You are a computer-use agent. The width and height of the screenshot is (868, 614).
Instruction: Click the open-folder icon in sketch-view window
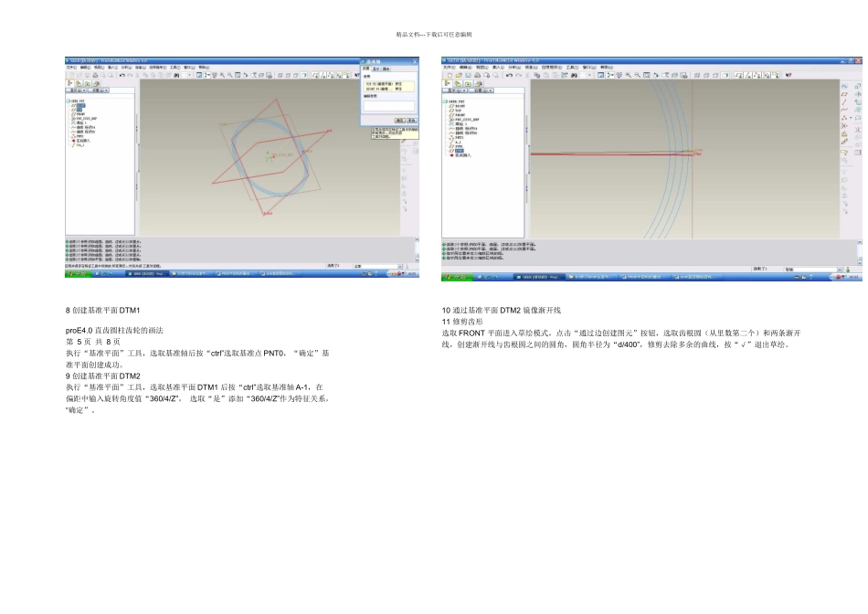pos(459,75)
